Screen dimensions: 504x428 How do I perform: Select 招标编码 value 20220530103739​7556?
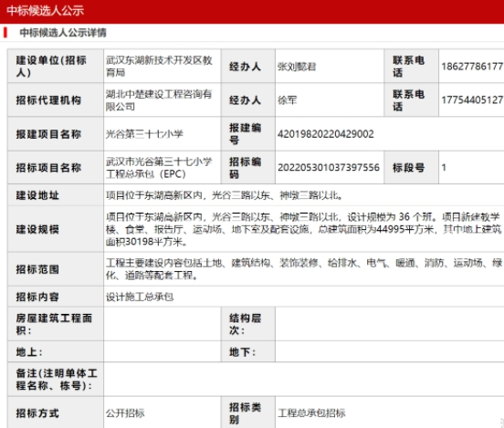tap(329, 167)
